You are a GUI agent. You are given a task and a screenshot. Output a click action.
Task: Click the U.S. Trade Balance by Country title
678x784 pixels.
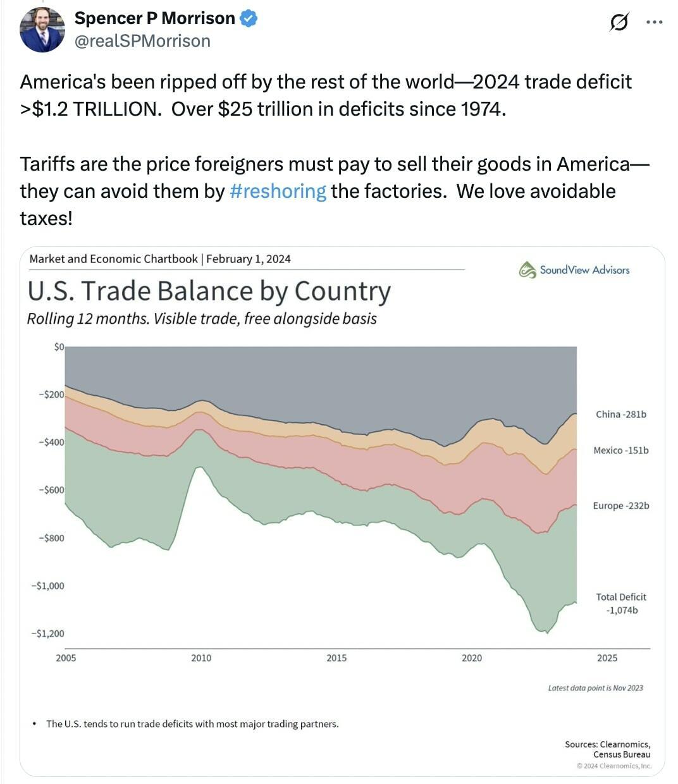(209, 291)
